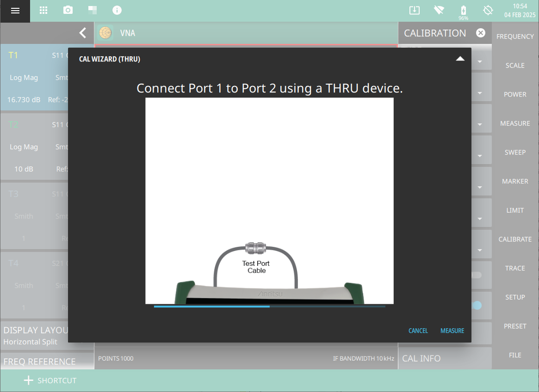Click the GPS crosshair status icon
The width and height of the screenshot is (539, 392).
[488, 10]
